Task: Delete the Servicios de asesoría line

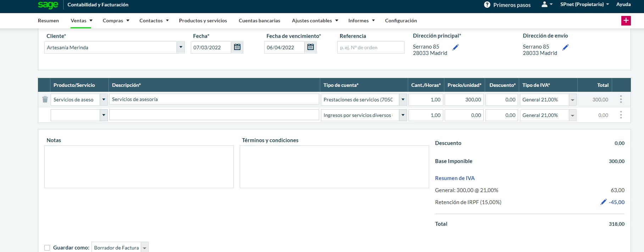Action: click(x=45, y=100)
